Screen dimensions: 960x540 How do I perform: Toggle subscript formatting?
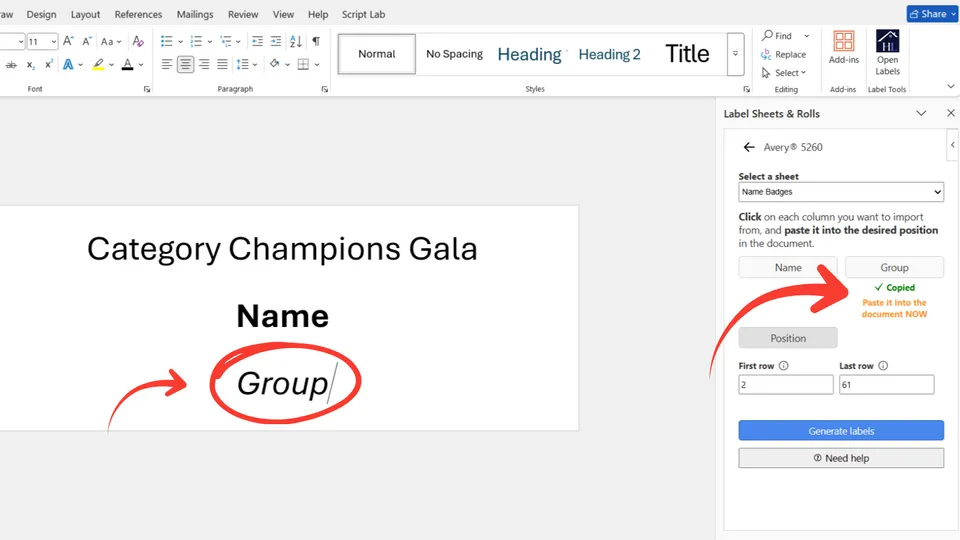click(31, 65)
